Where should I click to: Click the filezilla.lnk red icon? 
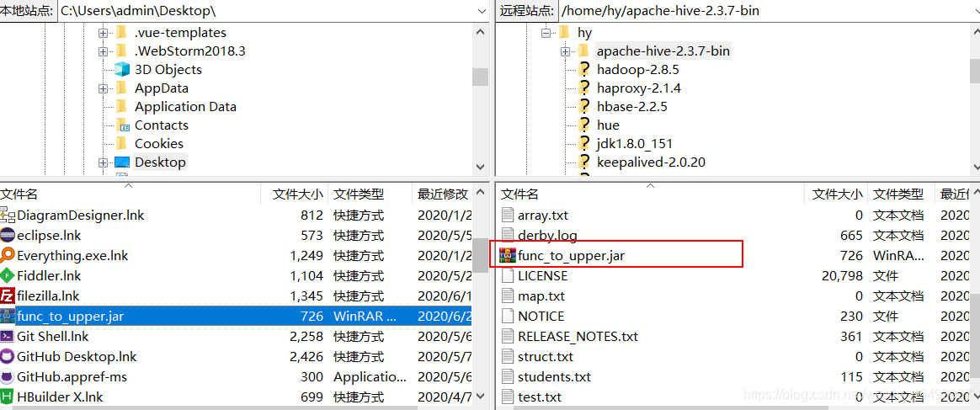click(8, 296)
